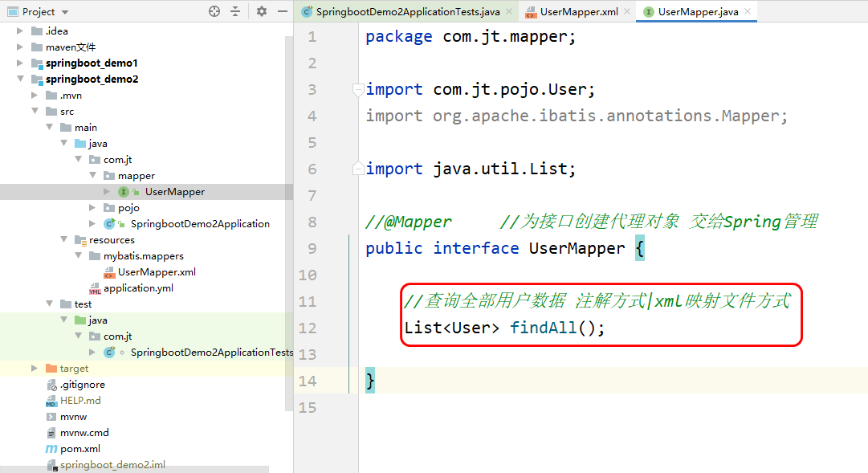Click the application.yml file icon
This screenshot has height=473, width=868.
[95, 288]
